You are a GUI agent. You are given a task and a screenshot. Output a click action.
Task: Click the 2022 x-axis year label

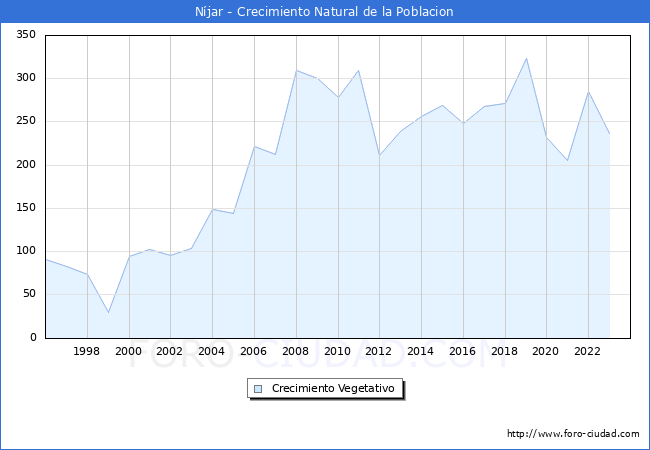tap(588, 351)
